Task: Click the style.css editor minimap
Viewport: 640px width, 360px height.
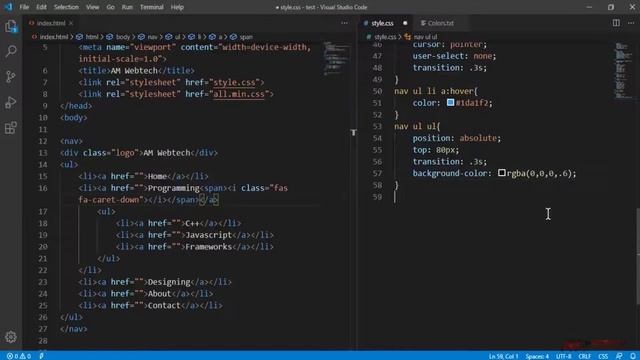Action: tap(623, 70)
